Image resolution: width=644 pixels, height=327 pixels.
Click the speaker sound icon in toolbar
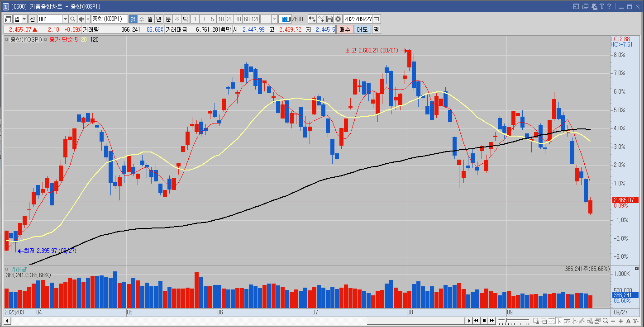[x=81, y=19]
